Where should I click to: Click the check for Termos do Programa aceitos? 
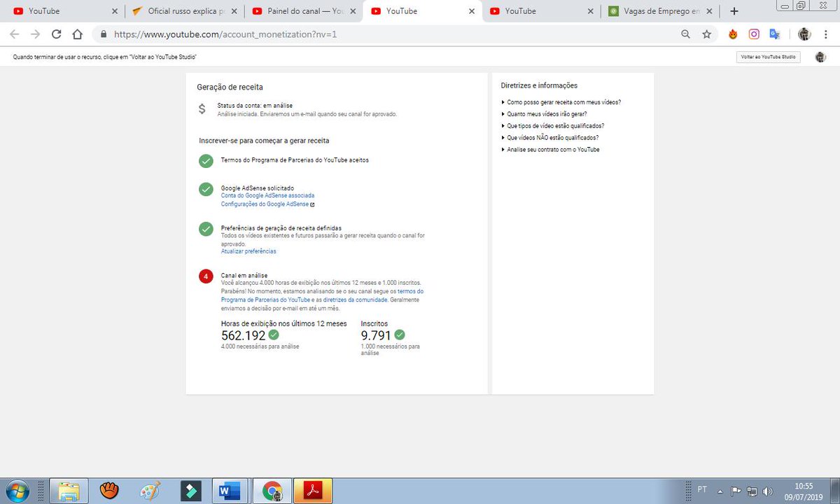point(206,161)
